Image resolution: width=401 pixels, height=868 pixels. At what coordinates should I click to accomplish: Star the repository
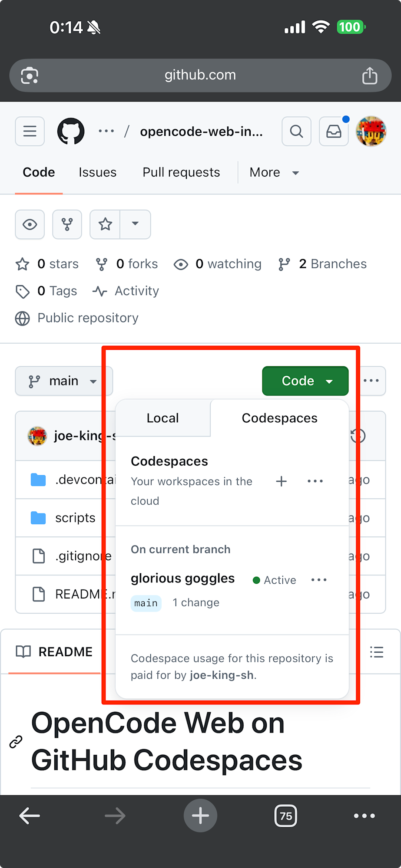[105, 224]
